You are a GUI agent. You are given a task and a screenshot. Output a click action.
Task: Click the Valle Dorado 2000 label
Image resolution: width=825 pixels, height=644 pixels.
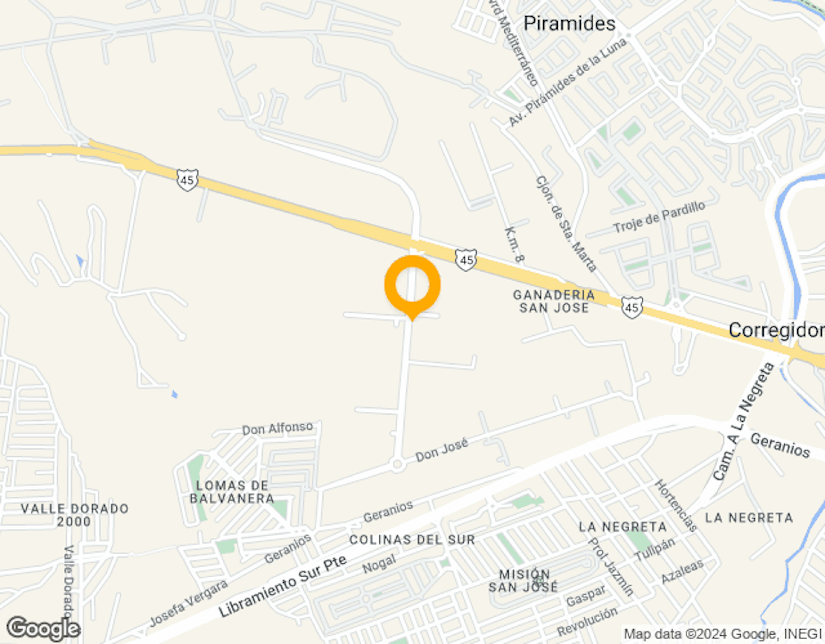[75, 515]
